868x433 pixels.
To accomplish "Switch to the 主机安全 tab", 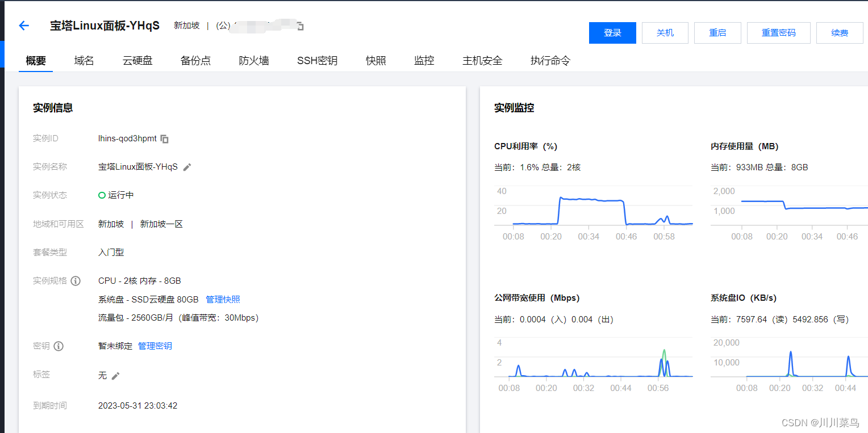I will (482, 61).
